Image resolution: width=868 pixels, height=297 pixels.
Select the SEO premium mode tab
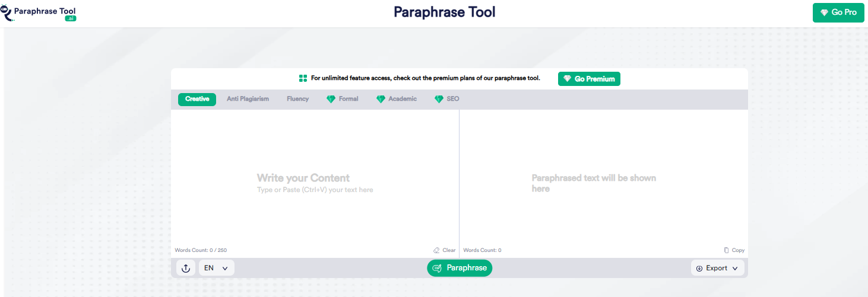[x=447, y=99]
